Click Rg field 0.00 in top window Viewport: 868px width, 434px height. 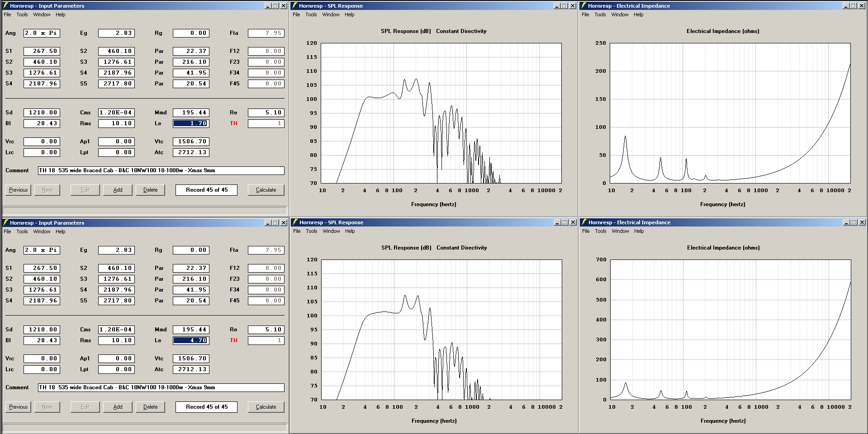point(191,33)
